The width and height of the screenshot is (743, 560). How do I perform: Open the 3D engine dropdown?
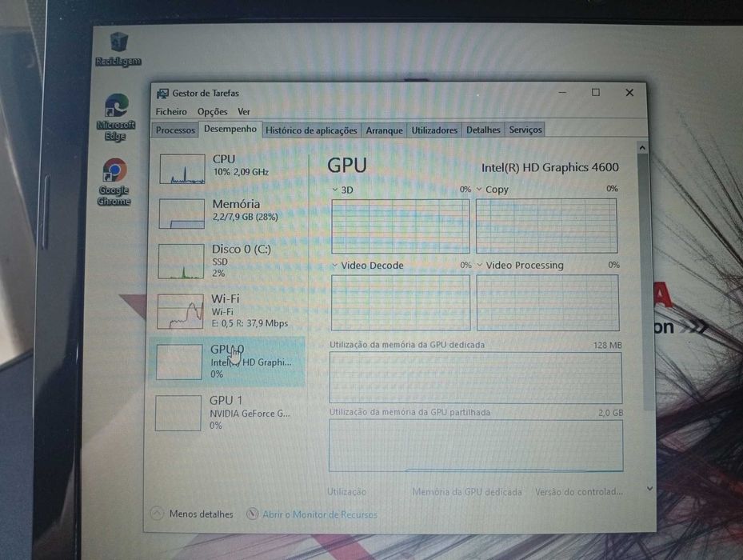pyautogui.click(x=335, y=190)
